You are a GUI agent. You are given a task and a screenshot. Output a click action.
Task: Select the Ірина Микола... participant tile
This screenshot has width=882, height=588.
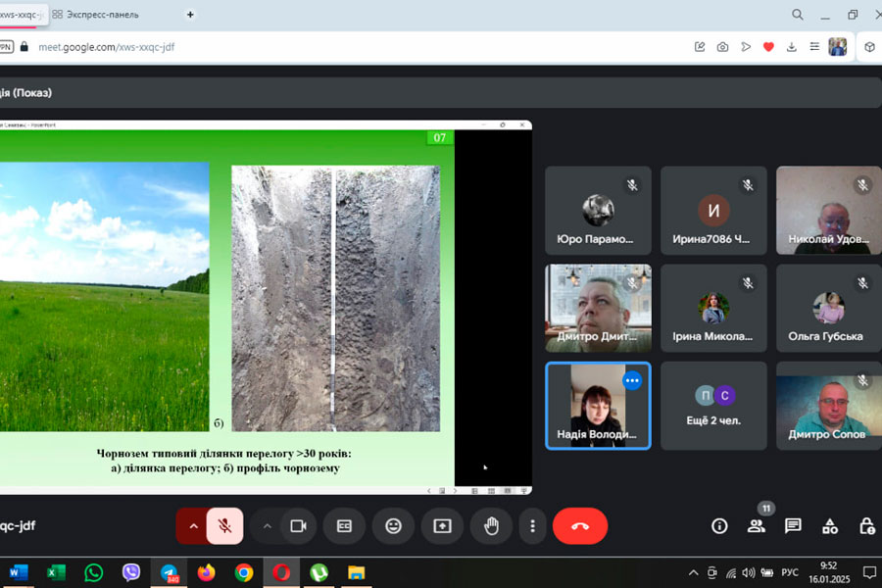coord(713,308)
